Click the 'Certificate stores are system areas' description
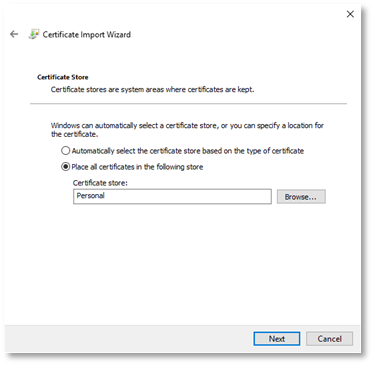The height and width of the screenshot is (365, 373). point(152,90)
